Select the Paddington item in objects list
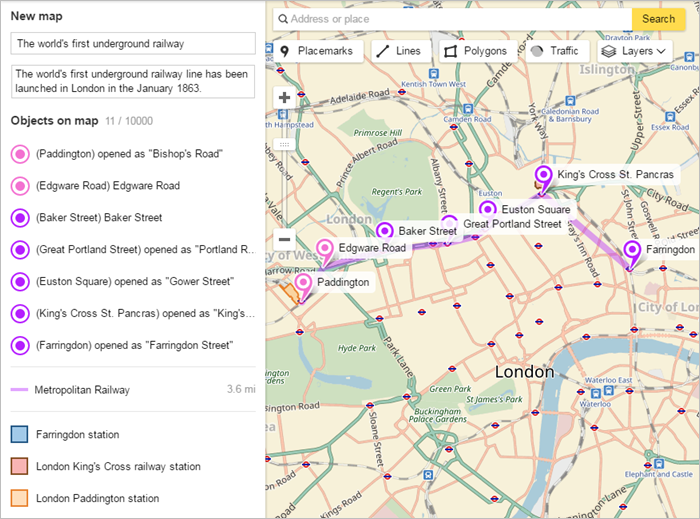This screenshot has height=519, width=700. (128, 154)
